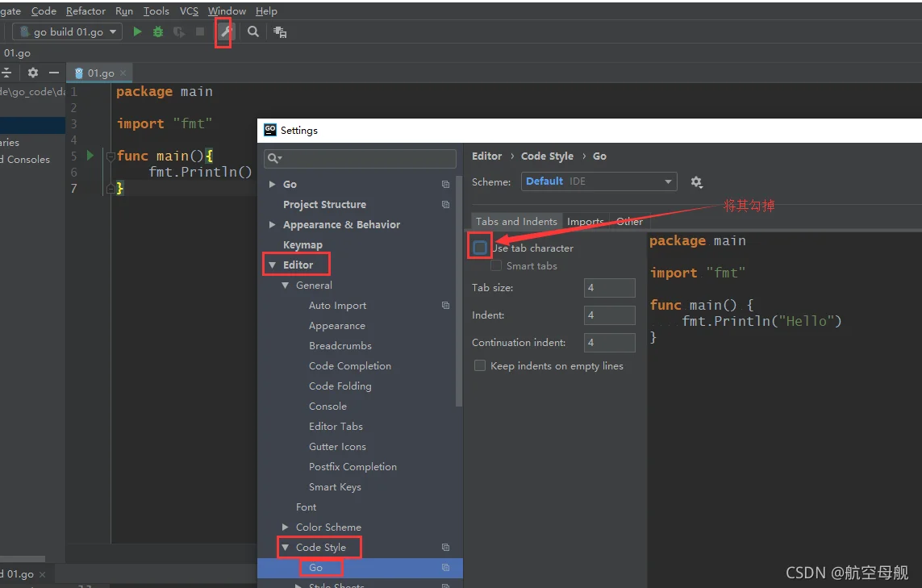This screenshot has width=922, height=588.
Task: Close the 01.go editor tab
Action: pos(123,73)
